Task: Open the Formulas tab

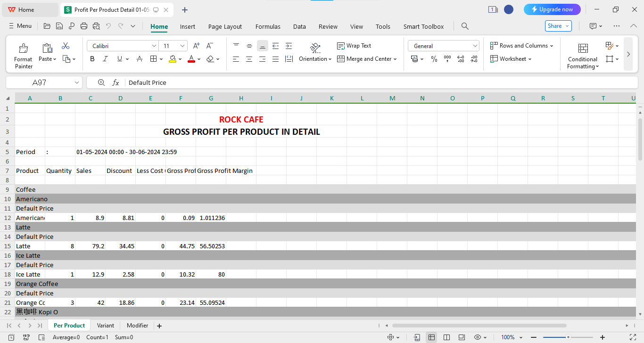Action: [268, 26]
